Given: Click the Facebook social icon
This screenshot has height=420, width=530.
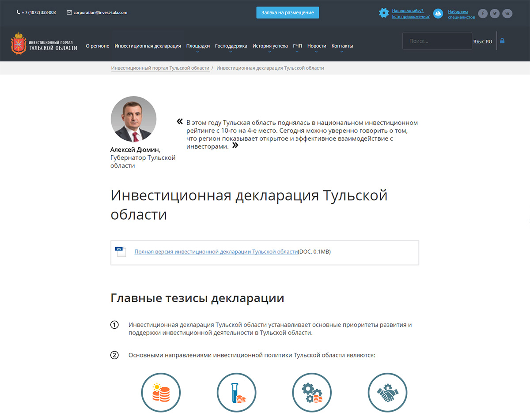Looking at the screenshot, I should click(x=483, y=14).
